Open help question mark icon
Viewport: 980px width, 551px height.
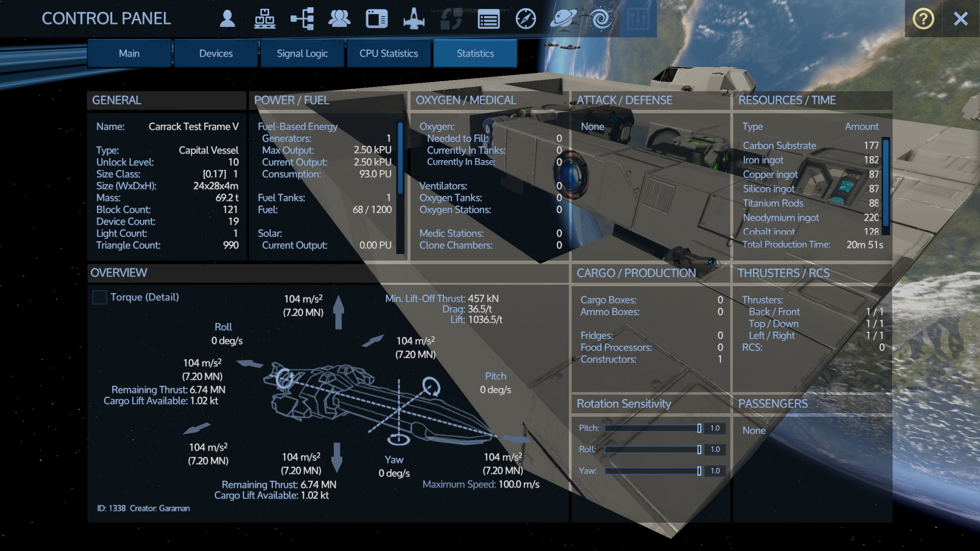pyautogui.click(x=923, y=19)
